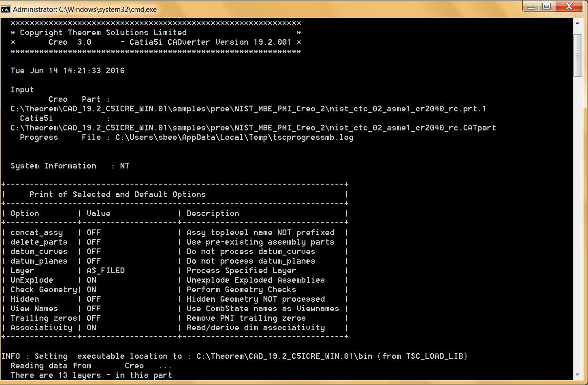This screenshot has height=385, width=588.
Task: Click 'Unexplode Exploded Assemblies' description
Action: 256,280
